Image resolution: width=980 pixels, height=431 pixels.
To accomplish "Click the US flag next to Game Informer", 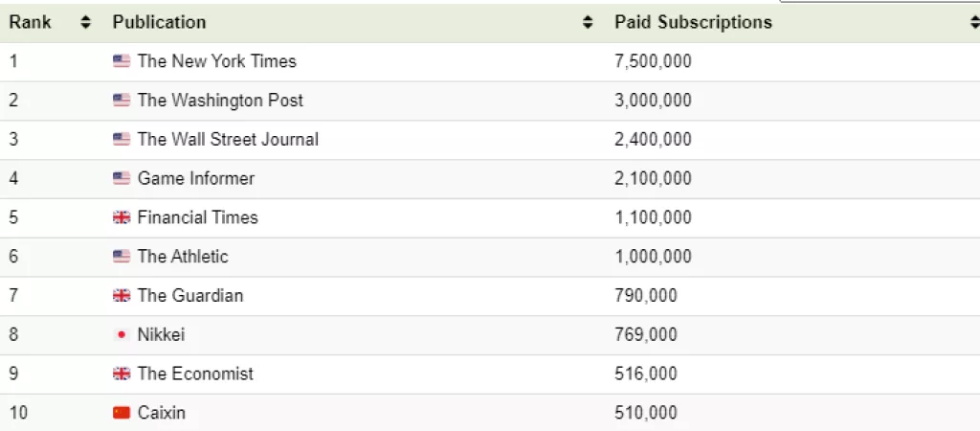I will point(121,179).
